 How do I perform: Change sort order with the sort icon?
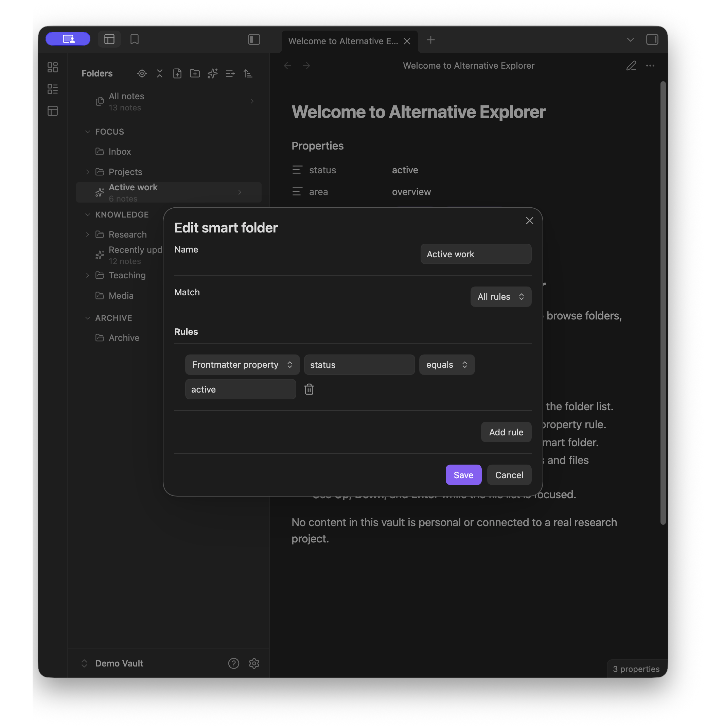(x=248, y=73)
